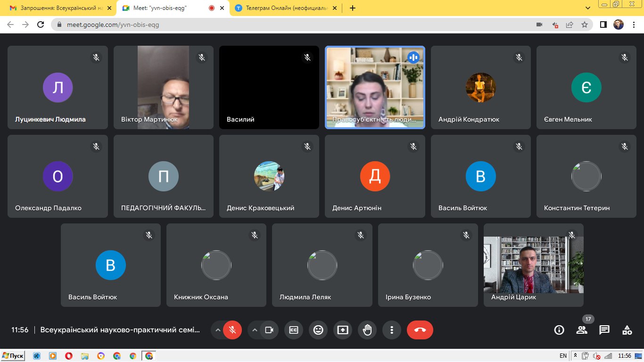
Task: Toggle your camera off
Action: (x=269, y=330)
